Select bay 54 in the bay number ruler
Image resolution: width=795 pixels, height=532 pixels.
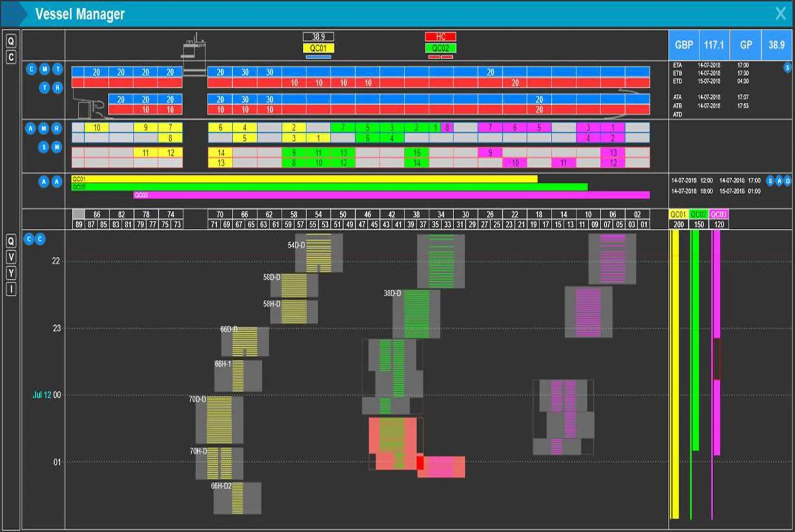point(318,215)
